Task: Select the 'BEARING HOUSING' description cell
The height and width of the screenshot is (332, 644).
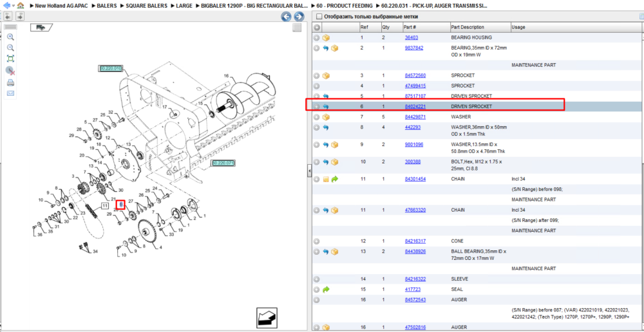Action: pyautogui.click(x=471, y=37)
